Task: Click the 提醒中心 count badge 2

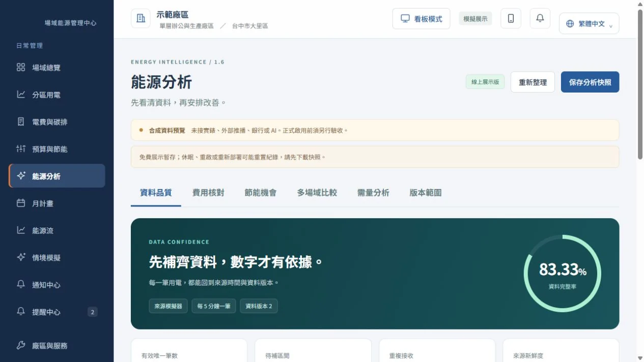Action: 92,312
